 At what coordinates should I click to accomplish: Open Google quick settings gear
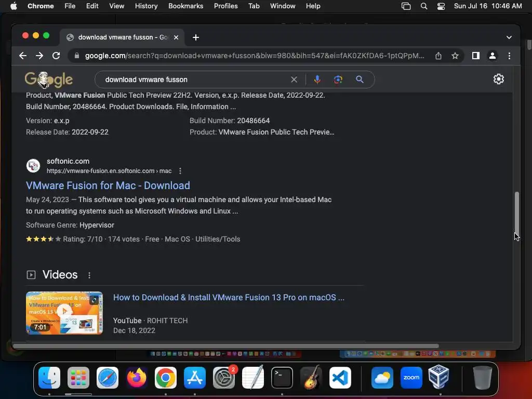[498, 79]
